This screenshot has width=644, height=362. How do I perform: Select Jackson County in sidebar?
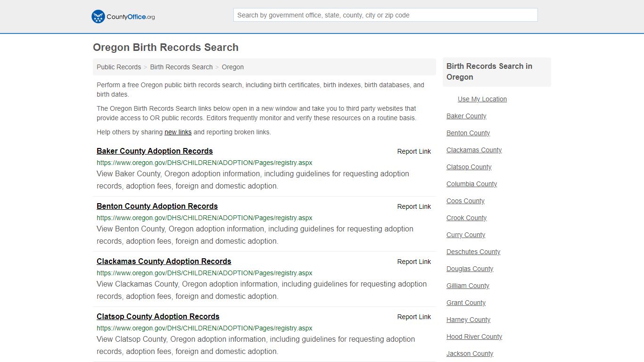click(x=470, y=354)
